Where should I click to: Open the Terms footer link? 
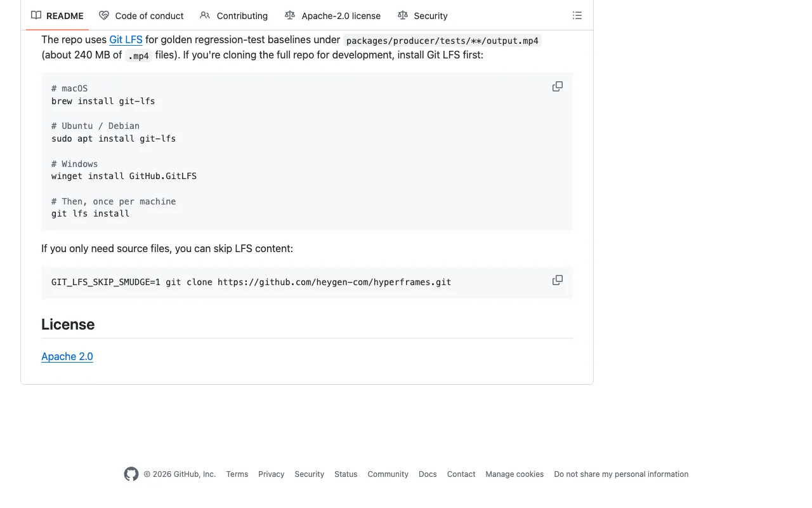(237, 474)
